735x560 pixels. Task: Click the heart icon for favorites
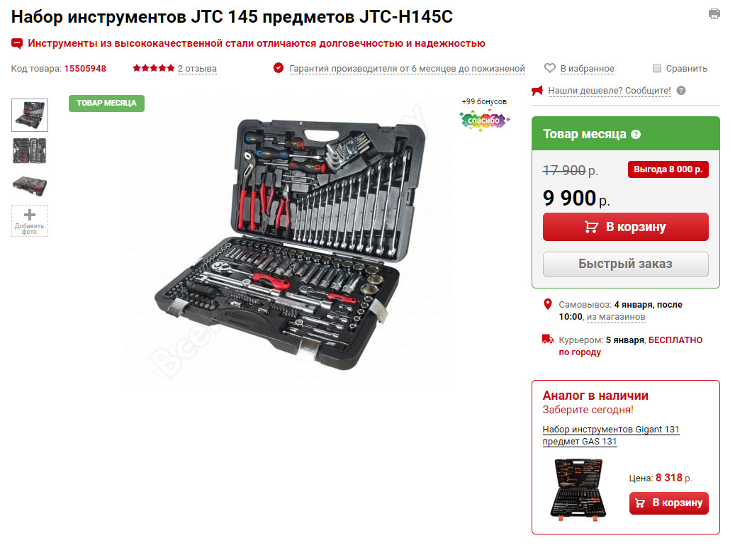click(x=549, y=68)
